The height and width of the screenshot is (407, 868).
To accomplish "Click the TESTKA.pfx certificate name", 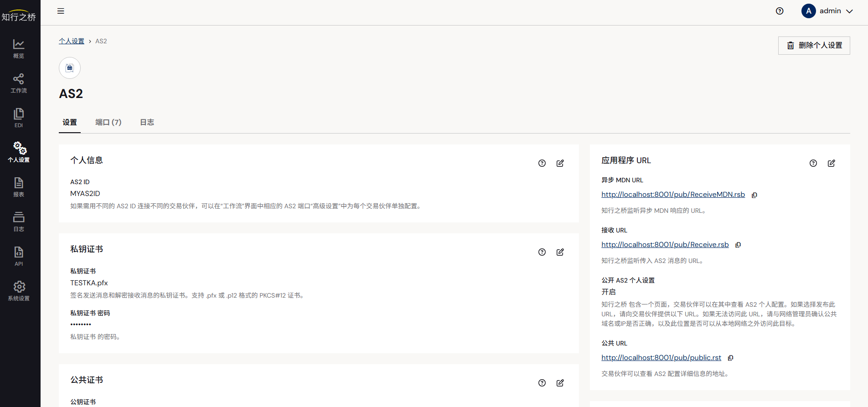I will pyautogui.click(x=89, y=283).
